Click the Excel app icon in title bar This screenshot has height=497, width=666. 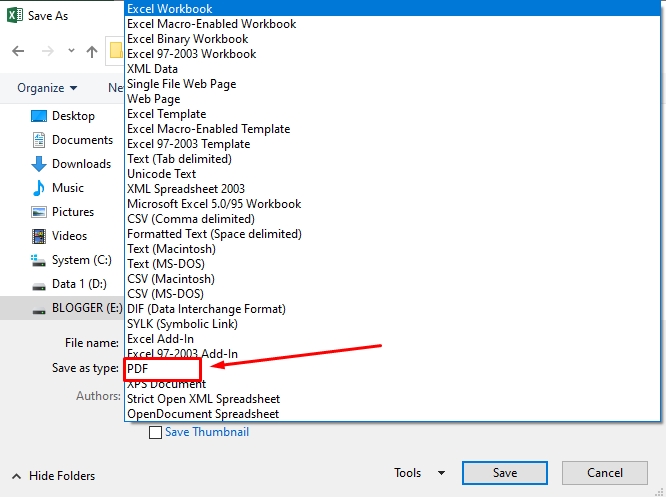point(15,16)
